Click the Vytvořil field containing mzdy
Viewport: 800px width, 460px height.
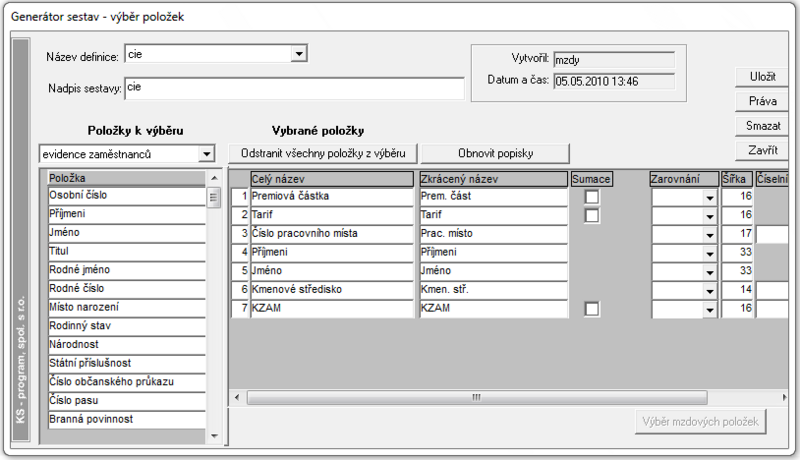click(614, 60)
